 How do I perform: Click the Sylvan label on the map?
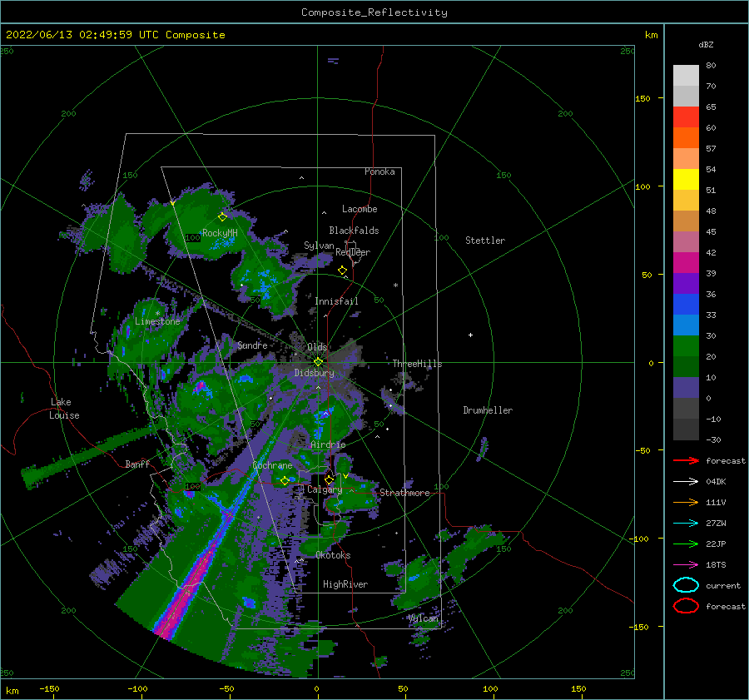[319, 246]
